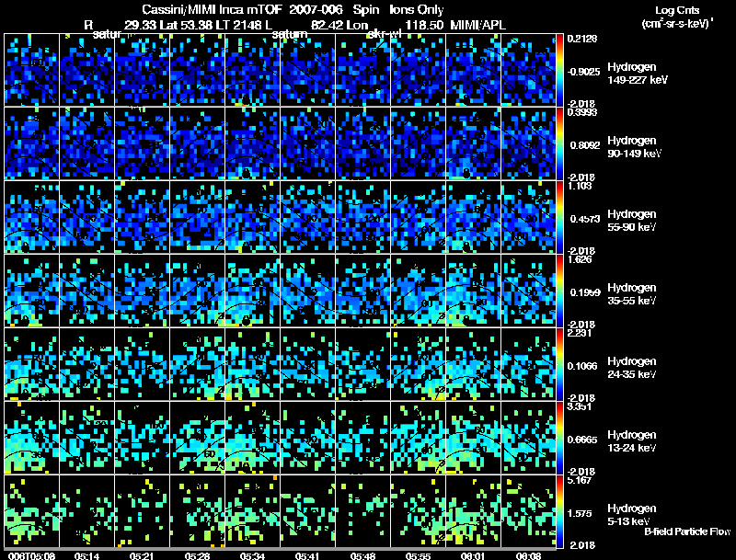Click the '05:41' time axis label
736x560 pixels.
coord(307,556)
